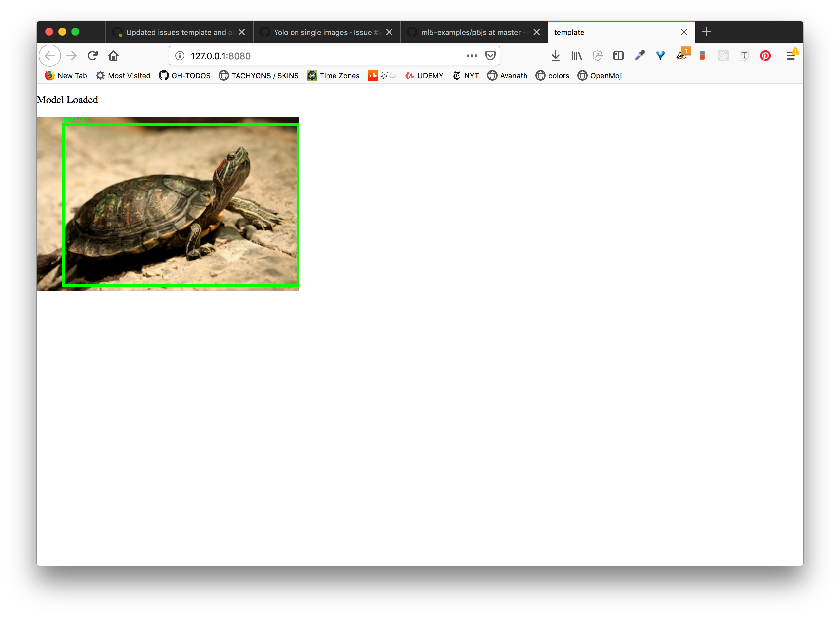The height and width of the screenshot is (618, 840).
Task: Open the blue funnel extension
Action: pos(660,55)
